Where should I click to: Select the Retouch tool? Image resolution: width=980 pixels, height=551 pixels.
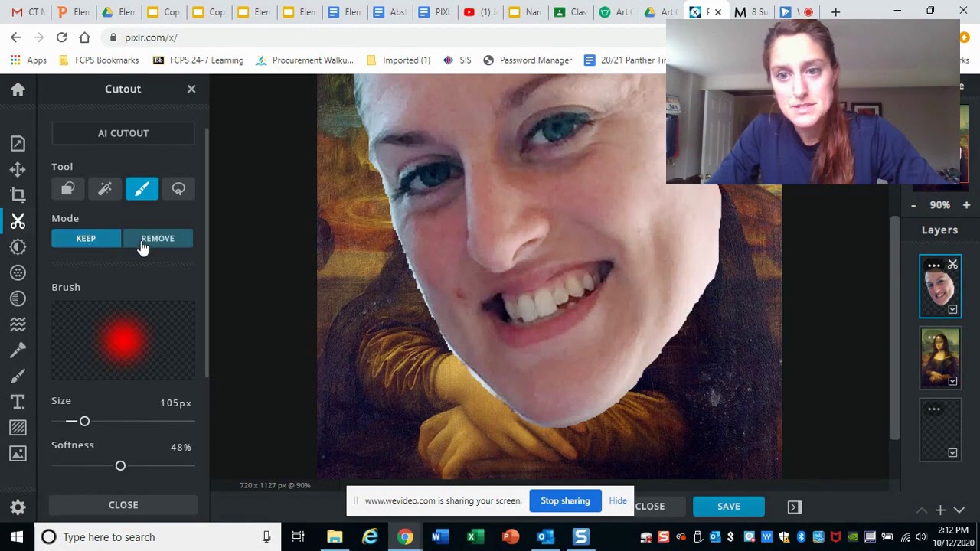coord(18,350)
